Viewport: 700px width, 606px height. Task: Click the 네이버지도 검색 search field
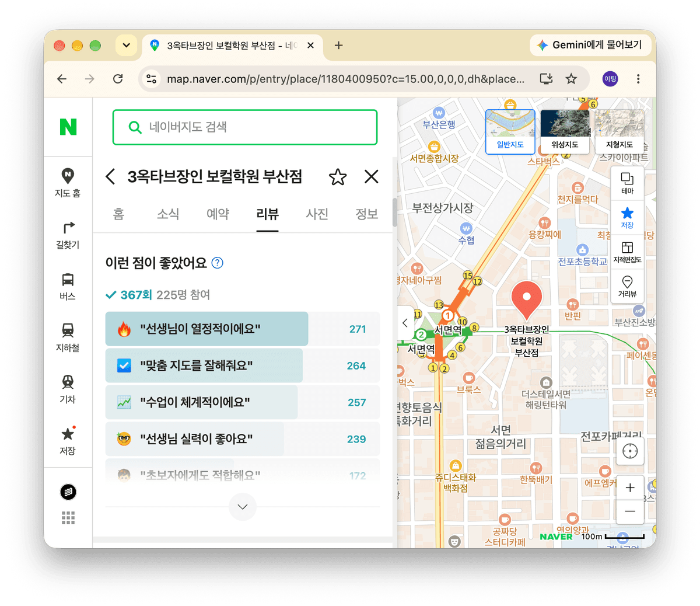(245, 127)
